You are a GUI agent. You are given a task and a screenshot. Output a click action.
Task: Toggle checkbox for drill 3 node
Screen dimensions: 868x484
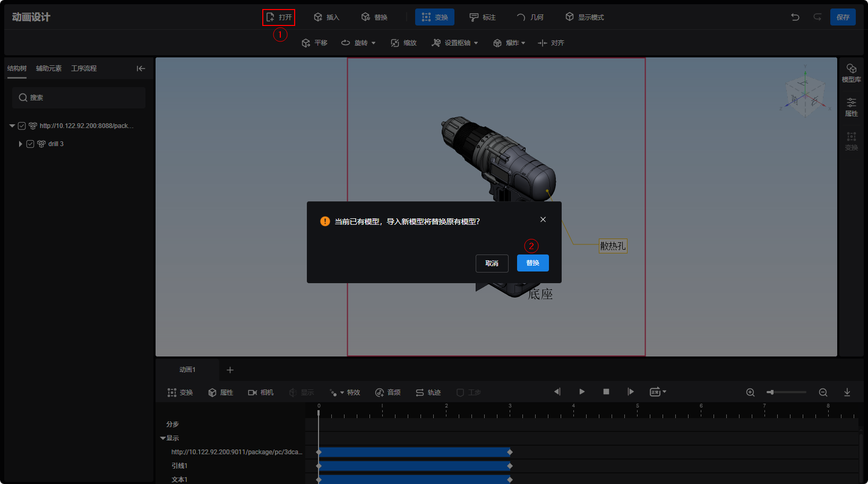(x=30, y=144)
